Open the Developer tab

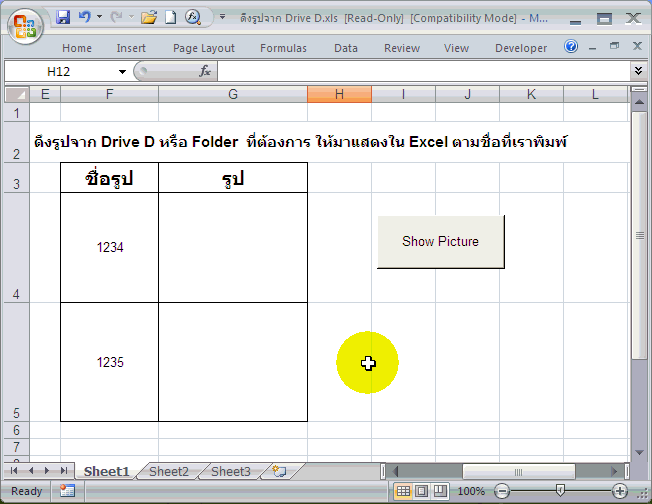click(521, 48)
